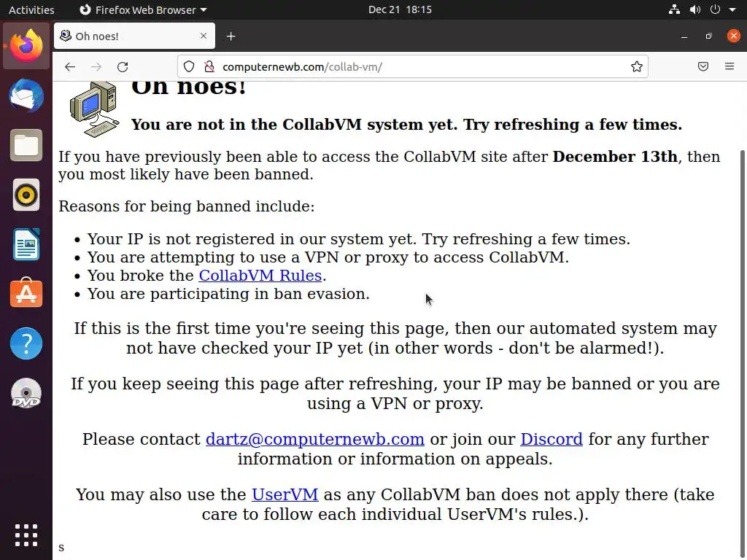Open the tracking protection shield icon
The width and height of the screenshot is (747, 560).
point(189,66)
